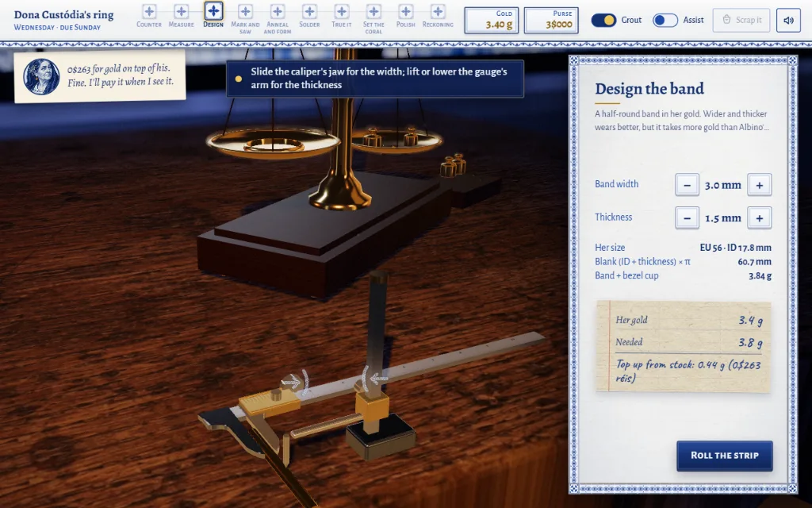Click the caliper jaw right-arrow handle
Viewport: 812px width, 508px height.
[295, 382]
